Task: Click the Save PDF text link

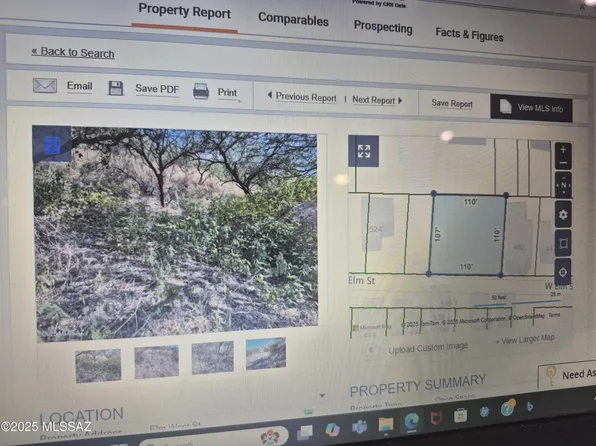Action: tap(157, 89)
